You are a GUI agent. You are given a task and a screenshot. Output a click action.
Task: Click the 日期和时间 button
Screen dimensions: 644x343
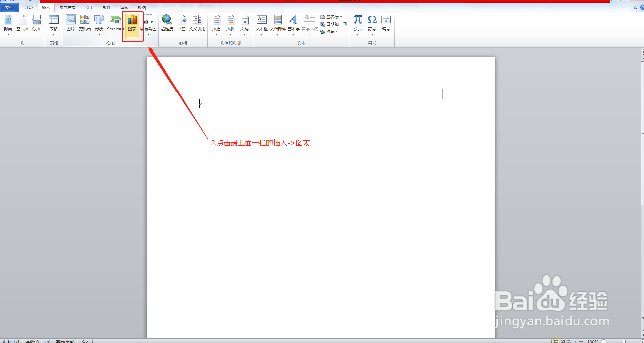pos(333,24)
